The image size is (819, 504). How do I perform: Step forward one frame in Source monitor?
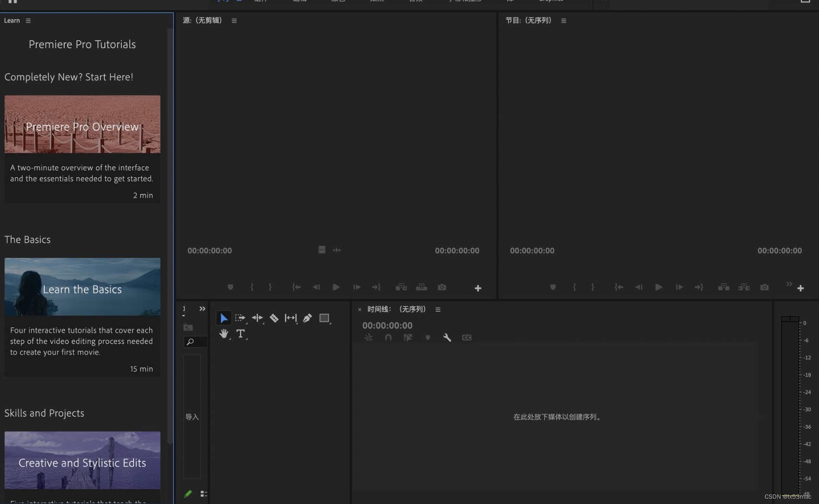[357, 287]
